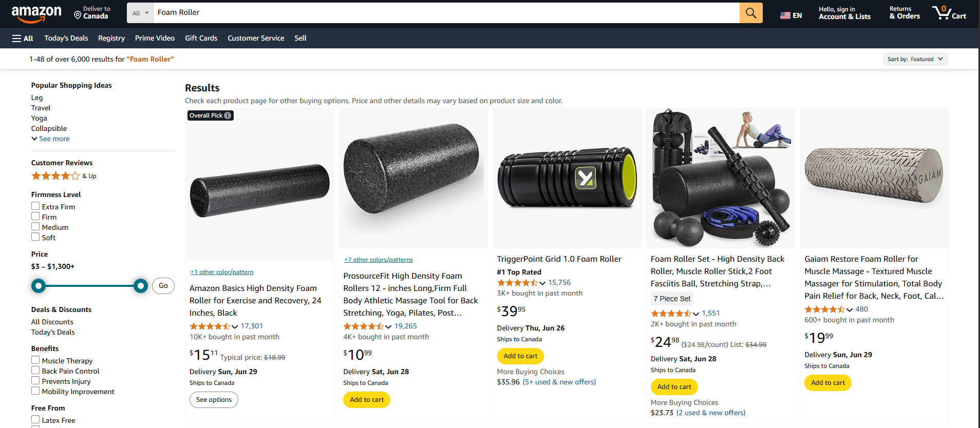Select Customer Service from the navigation bar
980x428 pixels.
coord(256,38)
